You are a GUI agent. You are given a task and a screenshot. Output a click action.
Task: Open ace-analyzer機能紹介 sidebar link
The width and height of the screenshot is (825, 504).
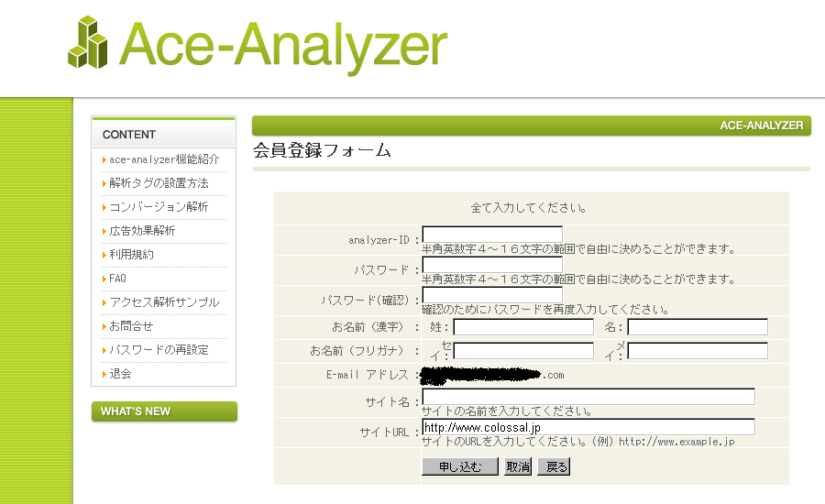[x=164, y=159]
